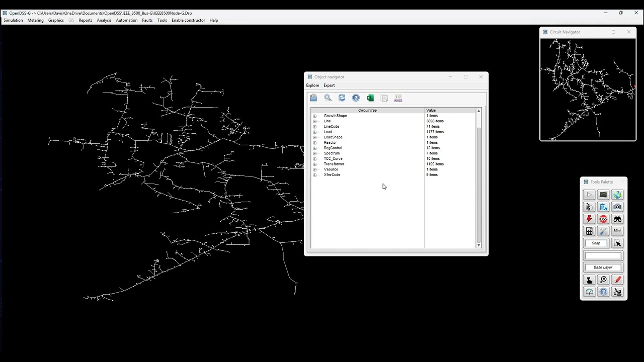Open the Tools menu
The height and width of the screenshot is (362, 644).
[162, 20]
